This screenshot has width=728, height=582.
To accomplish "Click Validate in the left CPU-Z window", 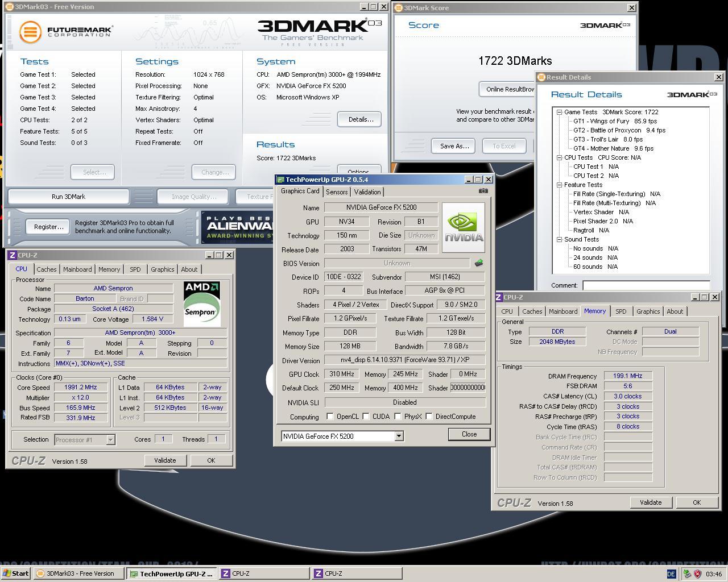I will click(x=165, y=460).
